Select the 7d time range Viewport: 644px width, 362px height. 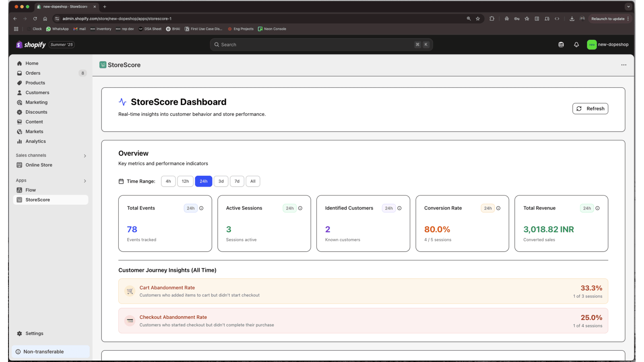tap(237, 181)
